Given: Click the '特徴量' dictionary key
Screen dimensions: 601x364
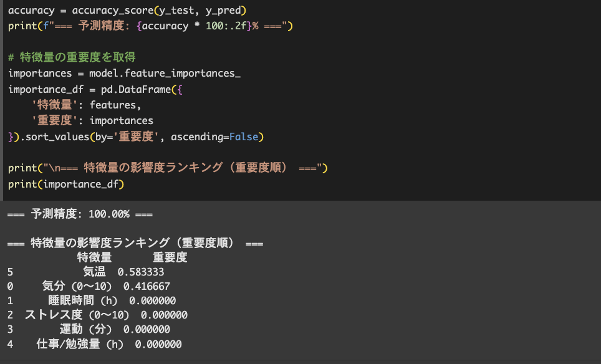Looking at the screenshot, I should tap(54, 105).
